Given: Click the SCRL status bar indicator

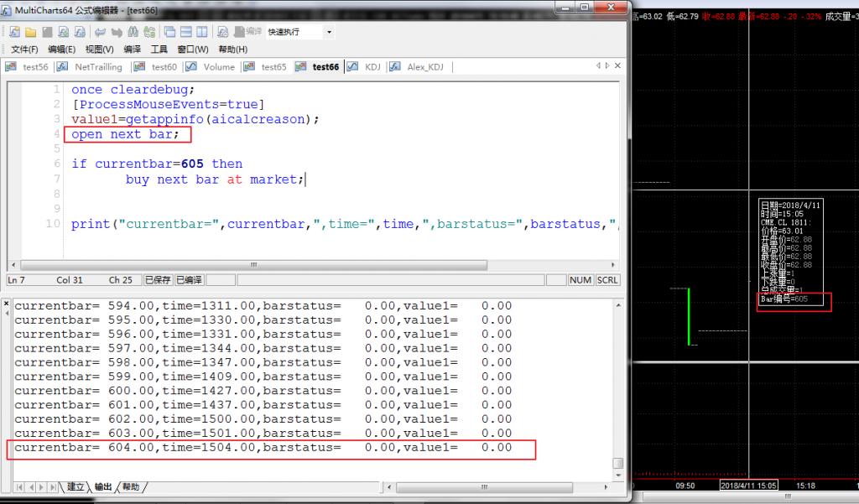Looking at the screenshot, I should pyautogui.click(x=607, y=280).
